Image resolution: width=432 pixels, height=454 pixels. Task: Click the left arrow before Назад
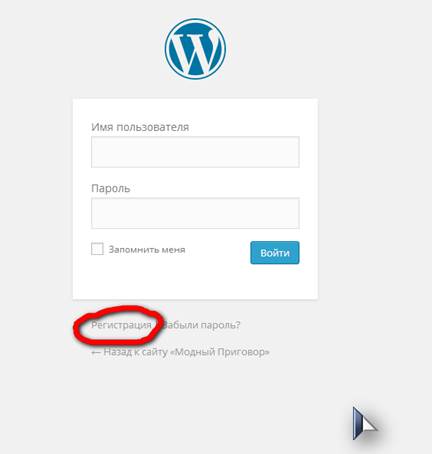point(96,352)
